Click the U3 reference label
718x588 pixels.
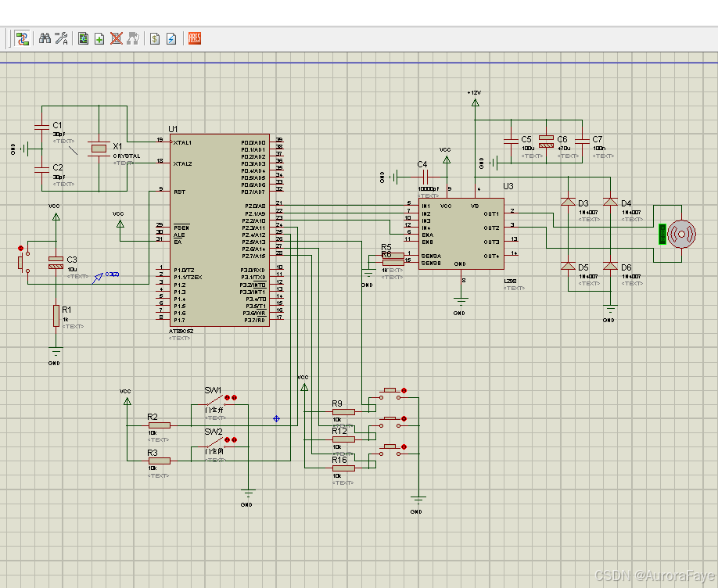(x=508, y=186)
